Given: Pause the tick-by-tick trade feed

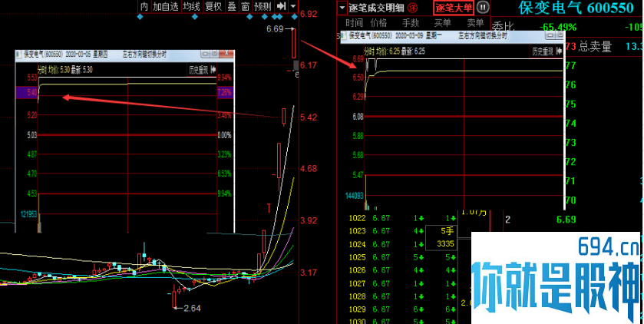Looking at the screenshot, I should click(x=483, y=7).
